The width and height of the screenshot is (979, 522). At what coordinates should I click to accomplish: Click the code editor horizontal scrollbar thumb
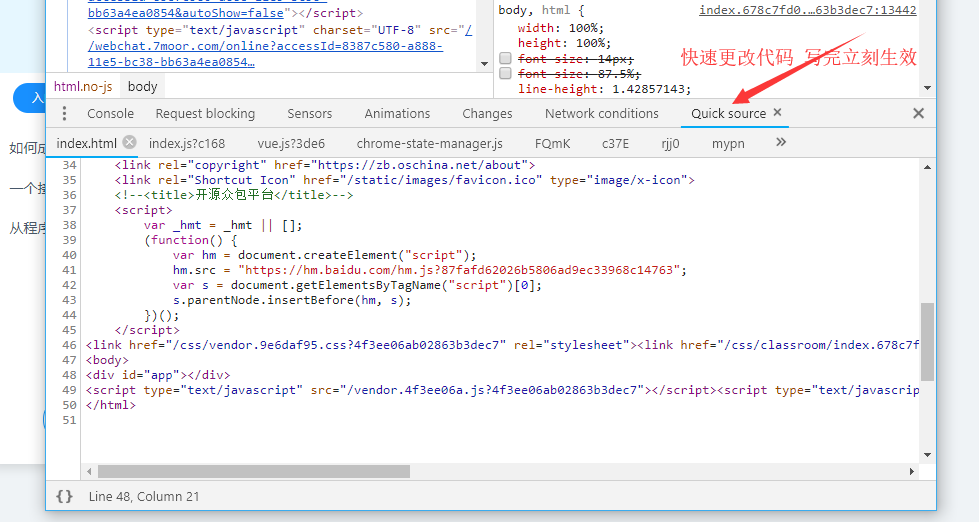coord(253,471)
